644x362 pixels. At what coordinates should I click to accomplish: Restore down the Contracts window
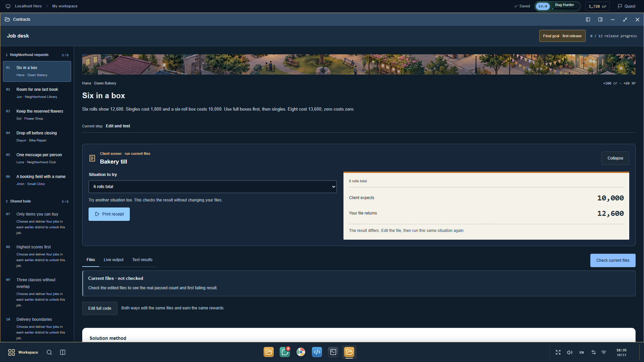(625, 19)
